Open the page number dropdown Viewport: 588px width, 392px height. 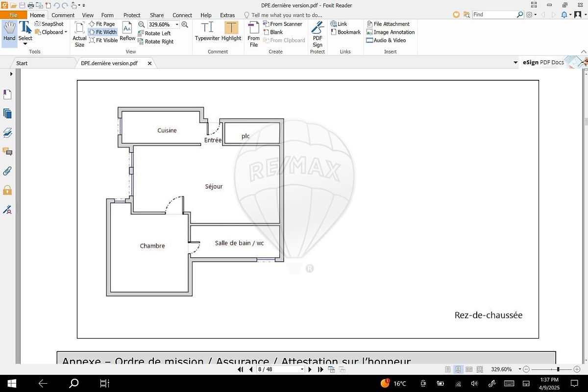(302, 369)
